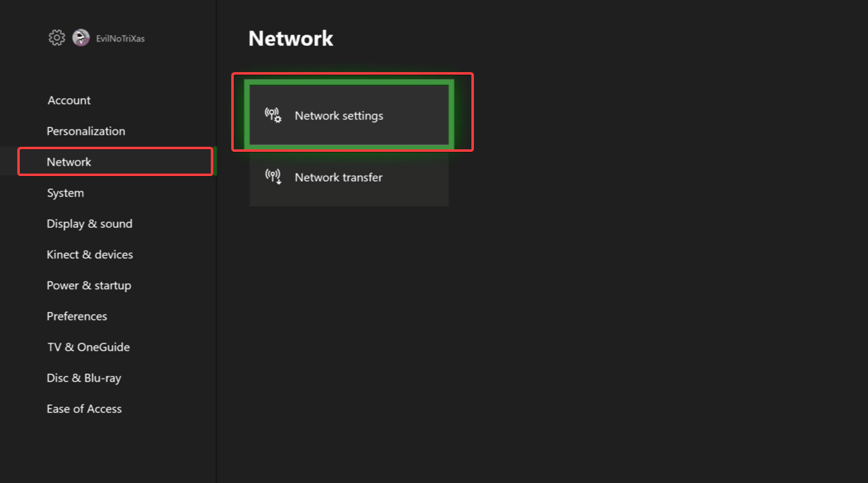This screenshot has width=868, height=483.
Task: Click the Network settings antenna-gear icon
Action: click(273, 115)
